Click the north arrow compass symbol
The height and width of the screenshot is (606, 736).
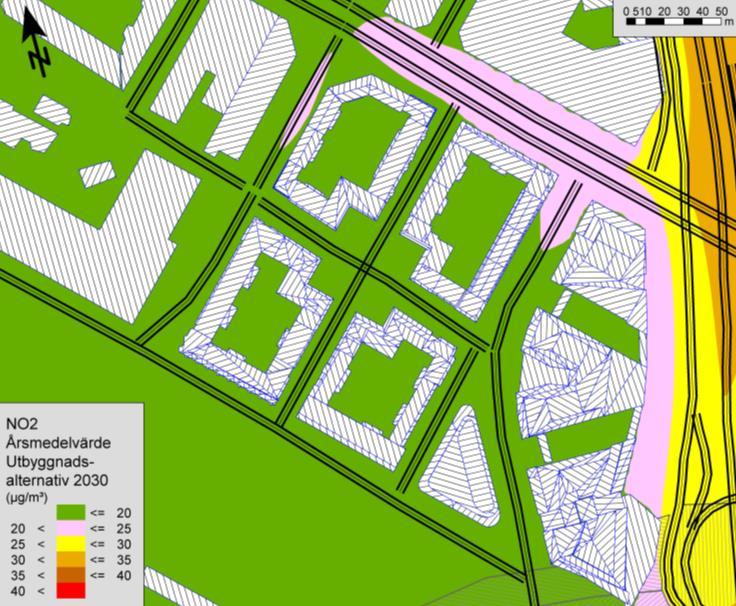pyautogui.click(x=36, y=41)
